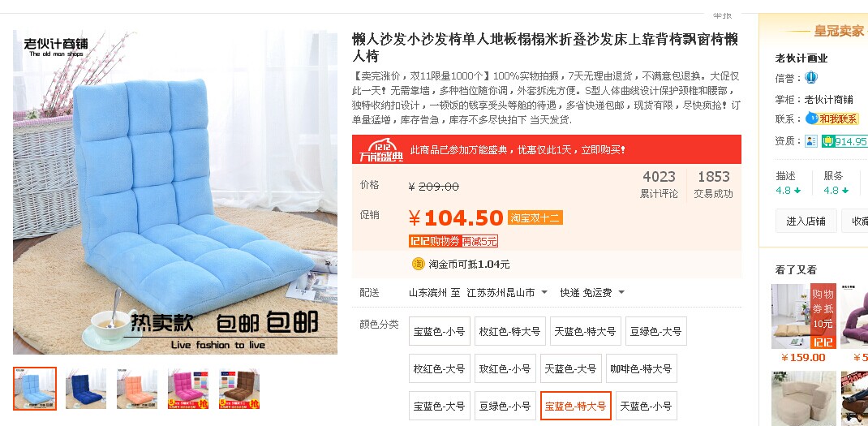Select the 豆绿色-大号 color option
868x426 pixels.
coord(656,331)
